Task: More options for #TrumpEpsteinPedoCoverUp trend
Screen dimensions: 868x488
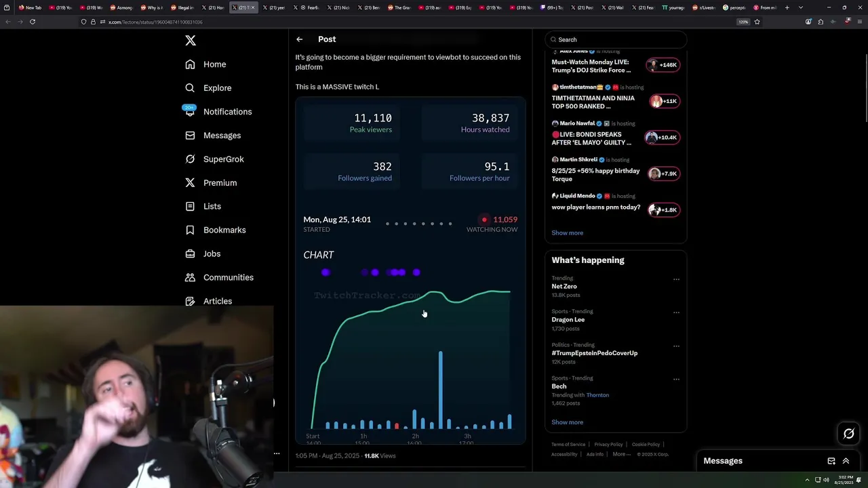Action: click(x=676, y=346)
